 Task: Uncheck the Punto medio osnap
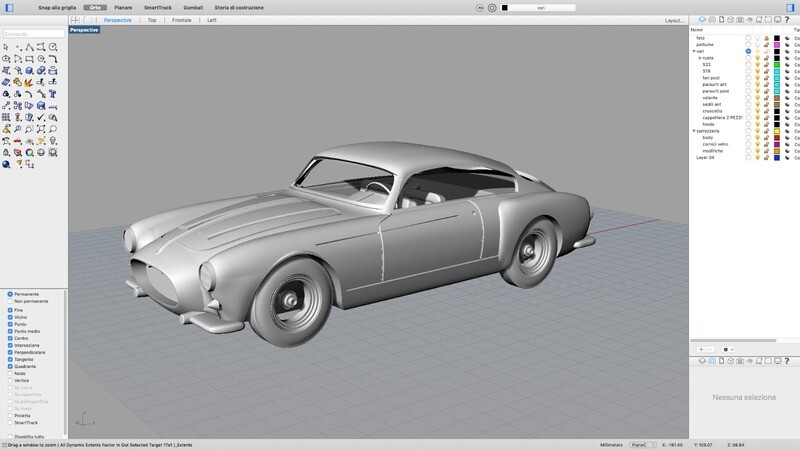(x=10, y=331)
